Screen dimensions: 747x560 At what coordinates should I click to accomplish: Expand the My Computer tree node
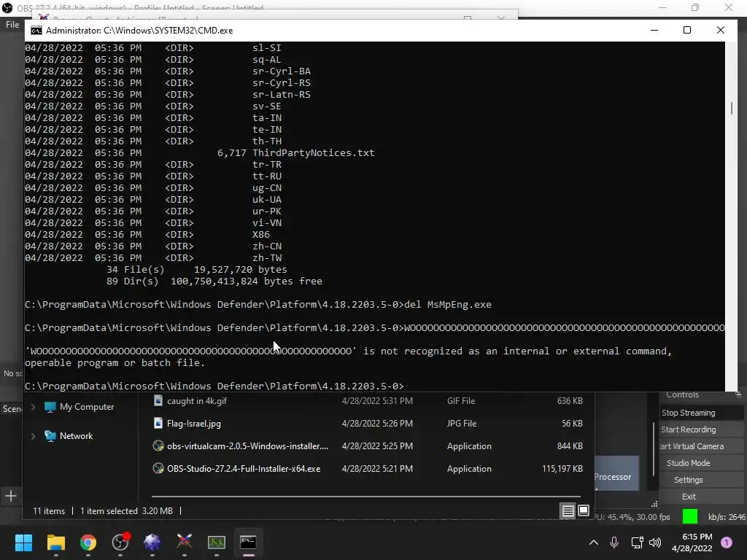(x=33, y=407)
